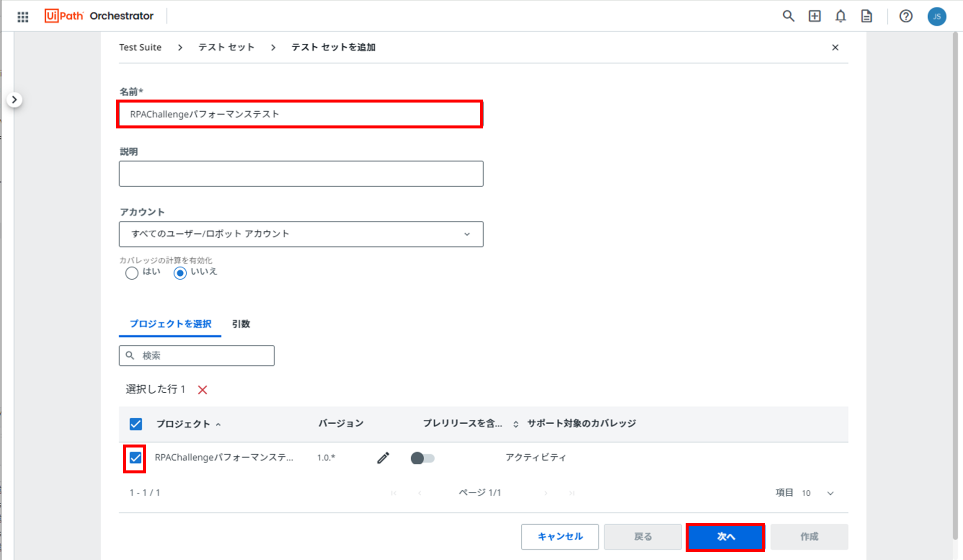Viewport: 963px width, 560px height.
Task: Open the document icon in header
Action: [866, 16]
